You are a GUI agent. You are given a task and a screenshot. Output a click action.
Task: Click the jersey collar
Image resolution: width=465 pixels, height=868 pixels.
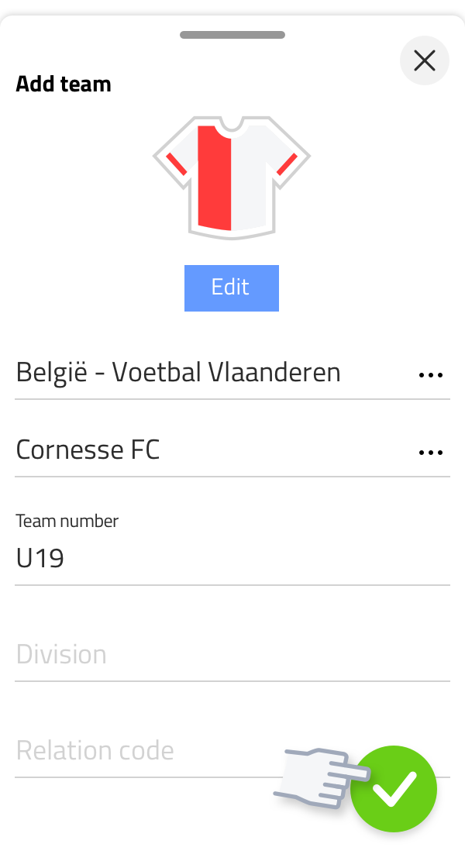[232, 125]
